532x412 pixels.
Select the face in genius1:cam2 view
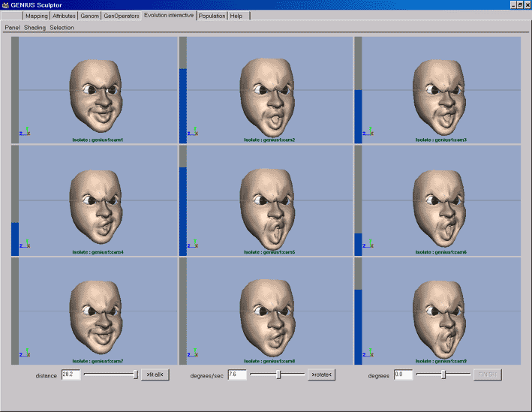pos(268,97)
